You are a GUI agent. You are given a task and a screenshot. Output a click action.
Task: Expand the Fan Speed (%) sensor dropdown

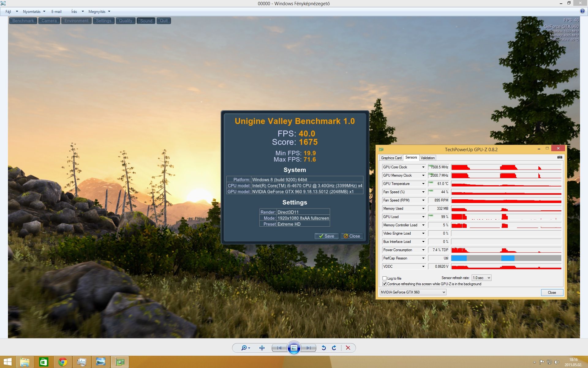tap(423, 192)
